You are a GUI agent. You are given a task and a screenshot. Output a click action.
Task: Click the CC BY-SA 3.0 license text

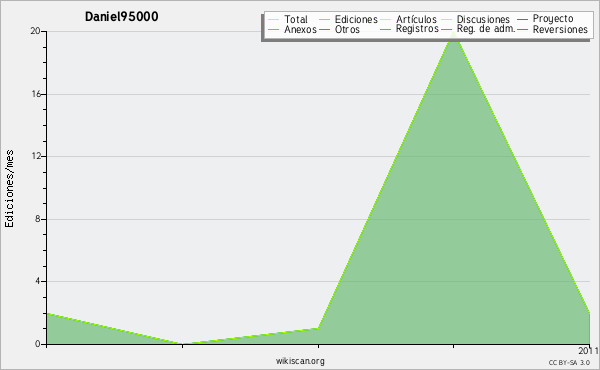coord(569,363)
